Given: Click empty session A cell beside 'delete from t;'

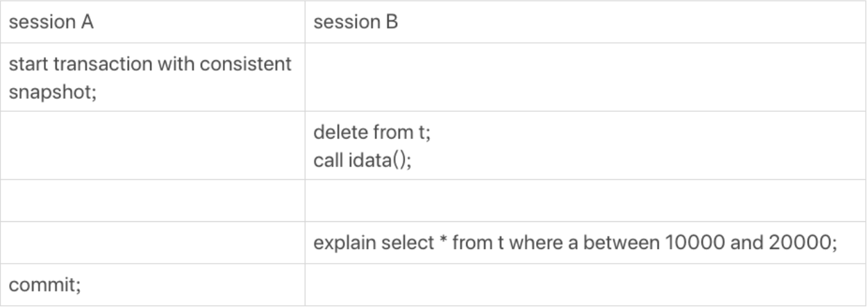Looking at the screenshot, I should (x=152, y=144).
